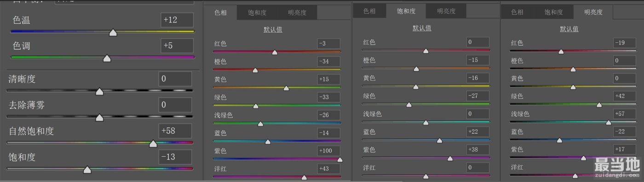
Task: Click the 自然饱和度 field showing +58
Action: (175, 131)
